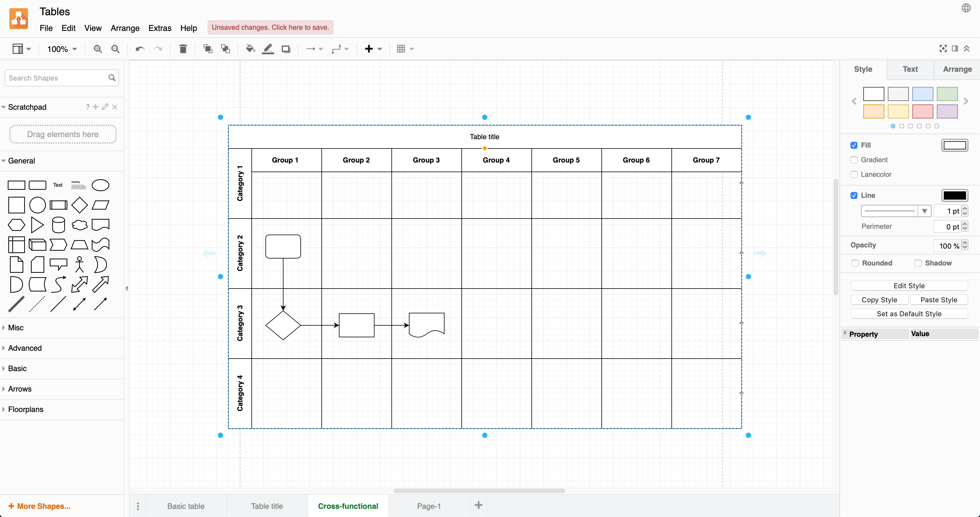Click the To Front toolbar icon
This screenshot has width=980, height=517.
tap(207, 49)
